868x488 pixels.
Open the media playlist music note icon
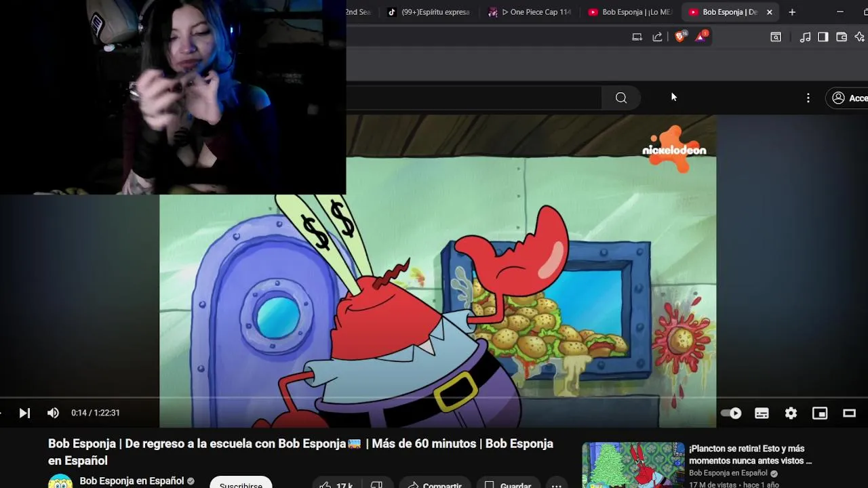tap(805, 37)
